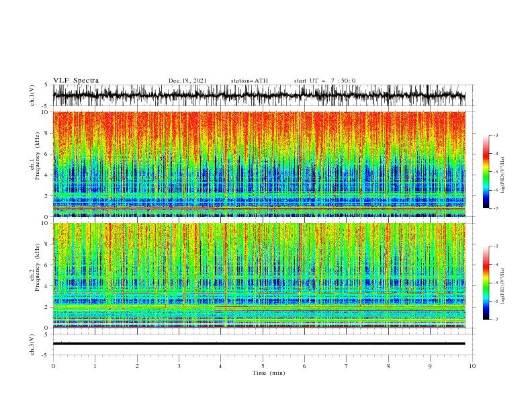Click the ch.2 spectrogram color scale bar
532x411 pixels.
pos(486,283)
